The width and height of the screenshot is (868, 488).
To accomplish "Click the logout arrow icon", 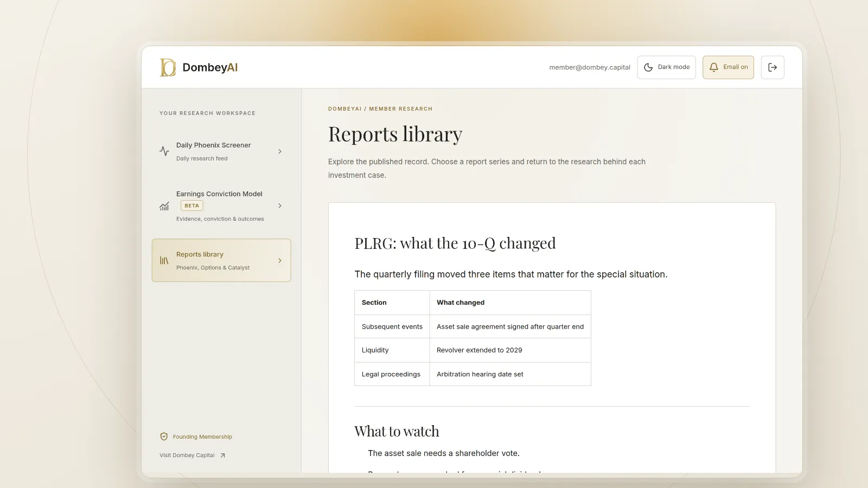I will (773, 67).
